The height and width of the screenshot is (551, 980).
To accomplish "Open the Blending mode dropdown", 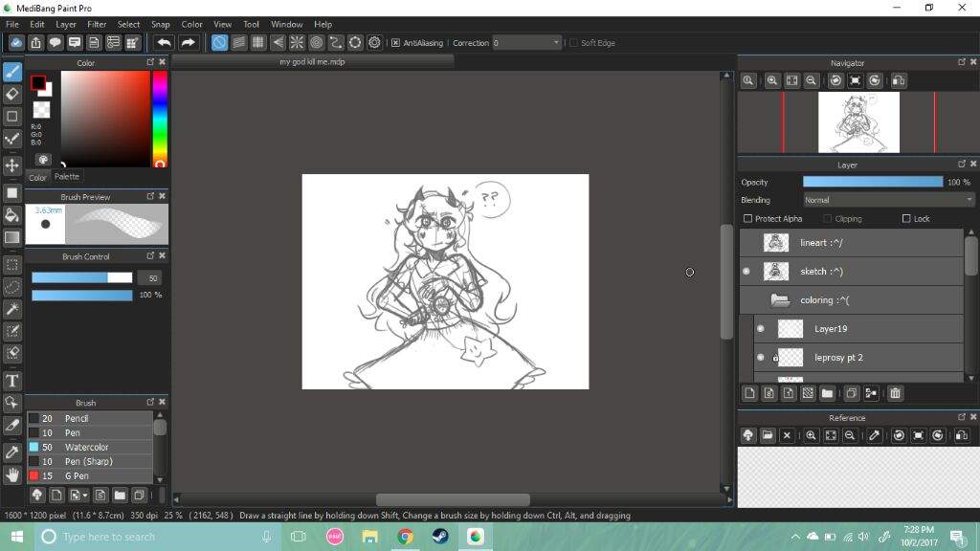I will click(x=889, y=200).
